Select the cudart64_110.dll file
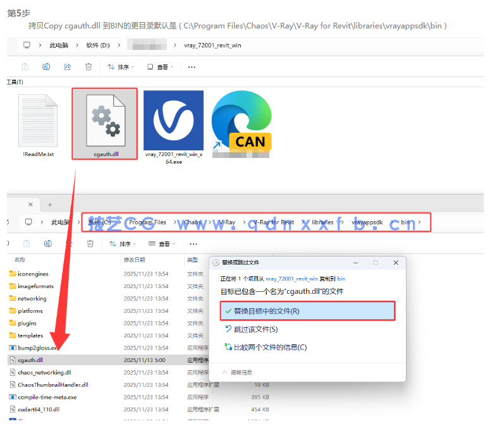This screenshot has width=502, height=448. [x=35, y=409]
